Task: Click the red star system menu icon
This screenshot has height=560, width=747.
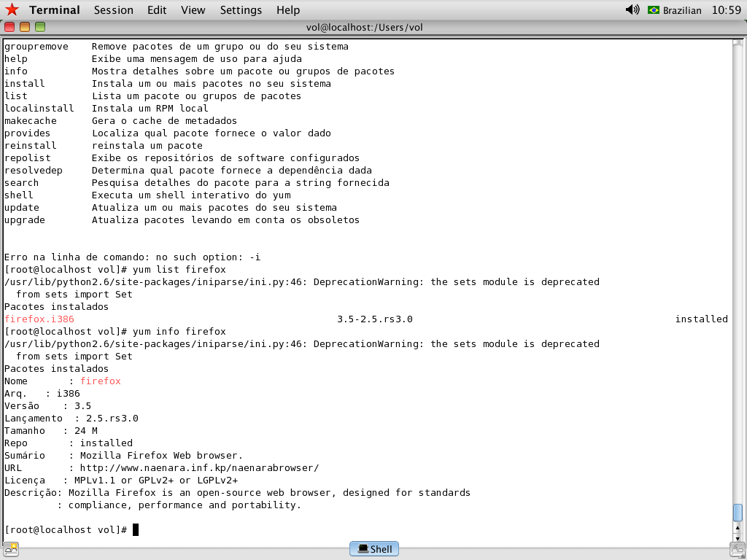Action: pyautogui.click(x=12, y=9)
